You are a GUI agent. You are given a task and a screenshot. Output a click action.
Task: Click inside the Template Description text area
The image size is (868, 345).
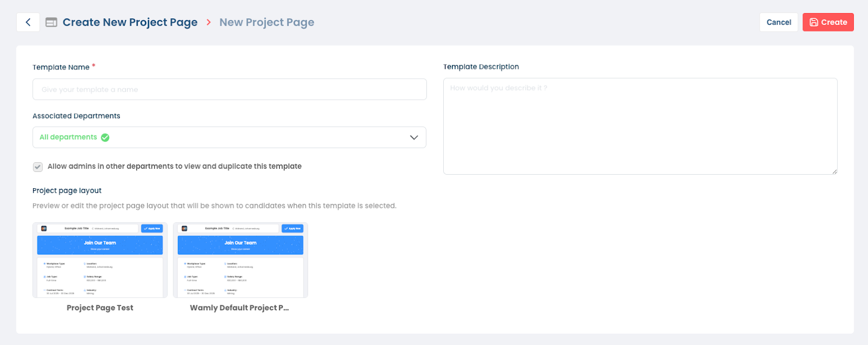[x=640, y=126]
